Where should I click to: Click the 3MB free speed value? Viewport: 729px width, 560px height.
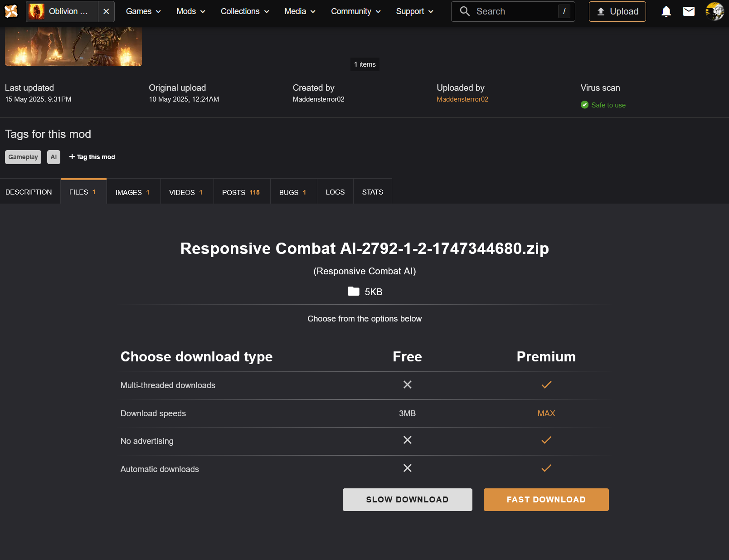click(x=407, y=414)
